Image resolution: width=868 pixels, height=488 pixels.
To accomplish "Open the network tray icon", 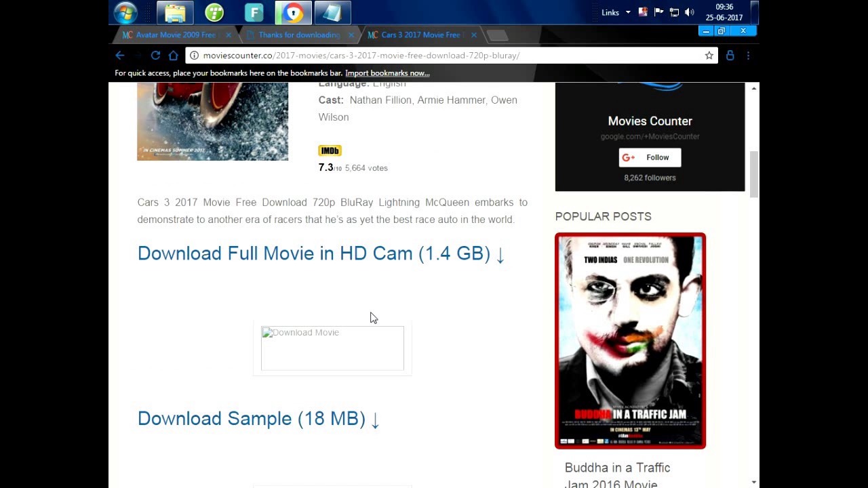I will point(674,12).
